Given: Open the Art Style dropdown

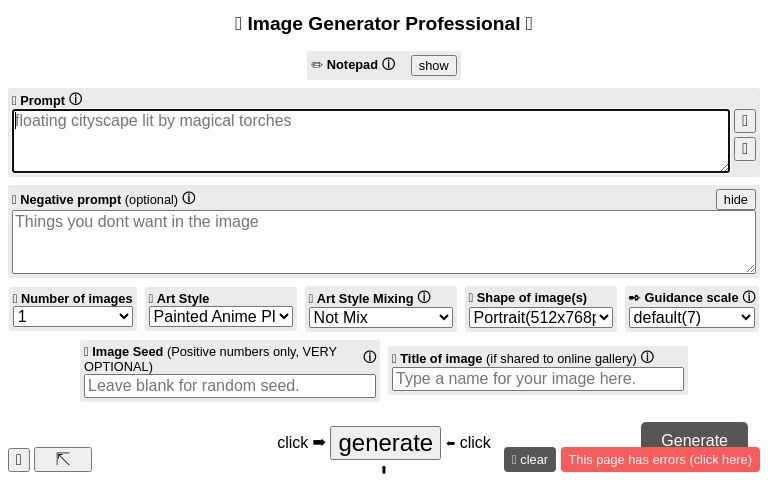Looking at the screenshot, I should (220, 317).
